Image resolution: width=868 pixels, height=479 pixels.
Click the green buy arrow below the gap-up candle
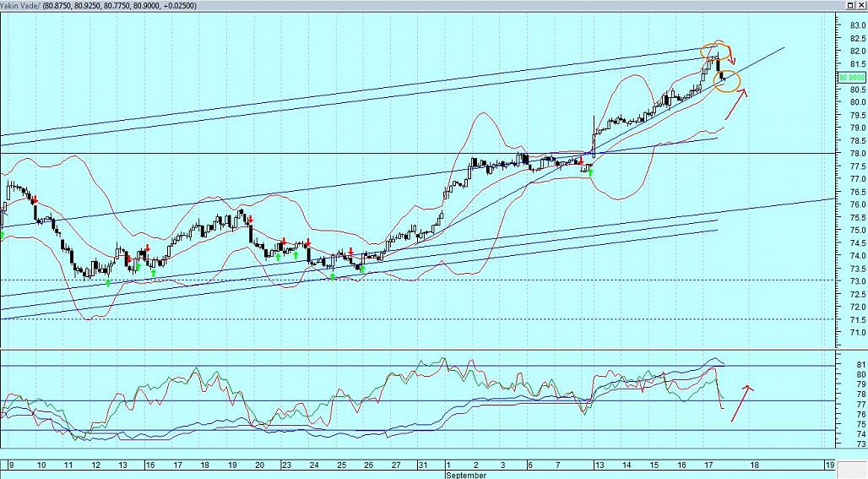pyautogui.click(x=590, y=172)
